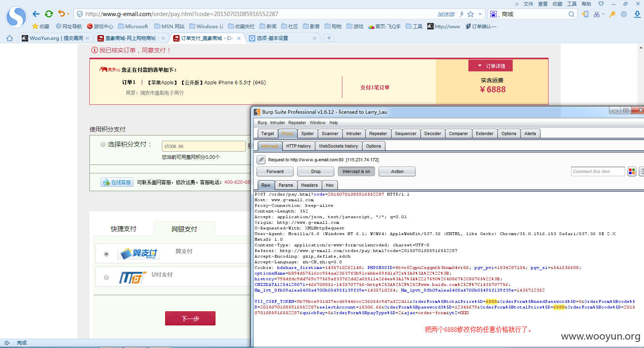Expand the 购物 bookmark folder
Screen dimensions: 644x348
(x=333, y=26)
